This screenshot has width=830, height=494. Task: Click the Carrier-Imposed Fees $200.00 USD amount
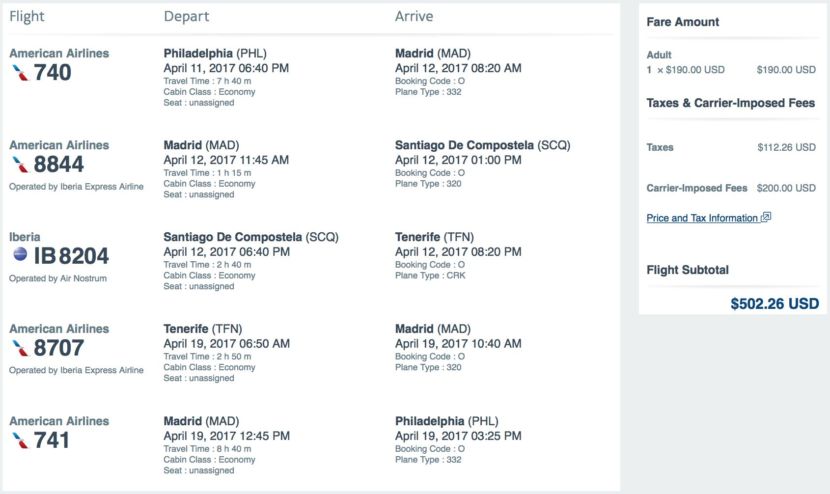786,188
